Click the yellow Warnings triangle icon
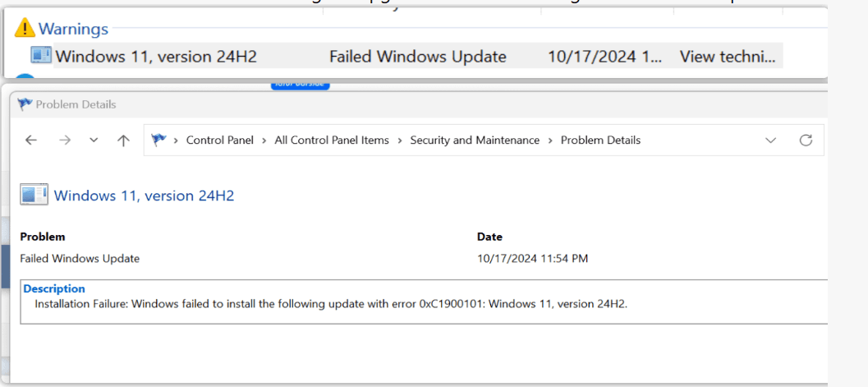 (x=25, y=28)
